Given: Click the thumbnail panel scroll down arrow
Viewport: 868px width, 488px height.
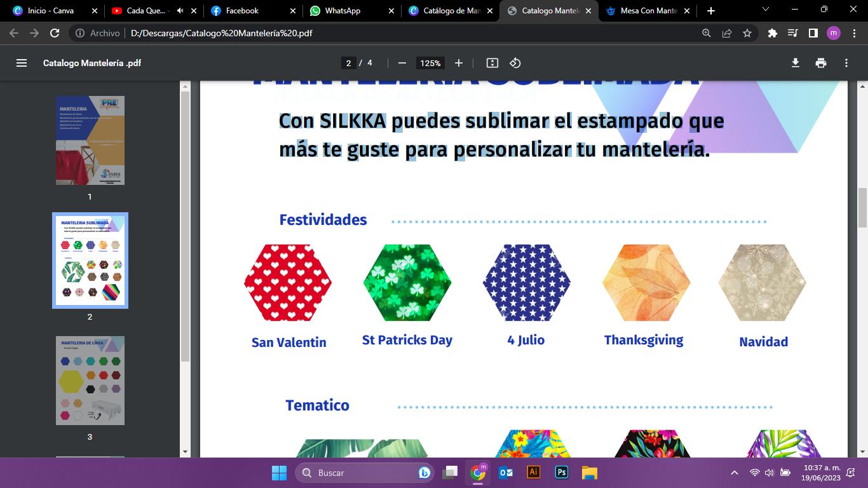Looking at the screenshot, I should click(186, 452).
